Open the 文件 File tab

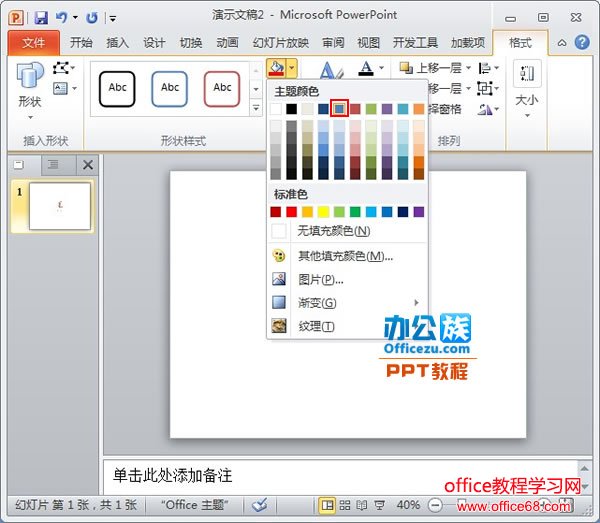(x=34, y=42)
